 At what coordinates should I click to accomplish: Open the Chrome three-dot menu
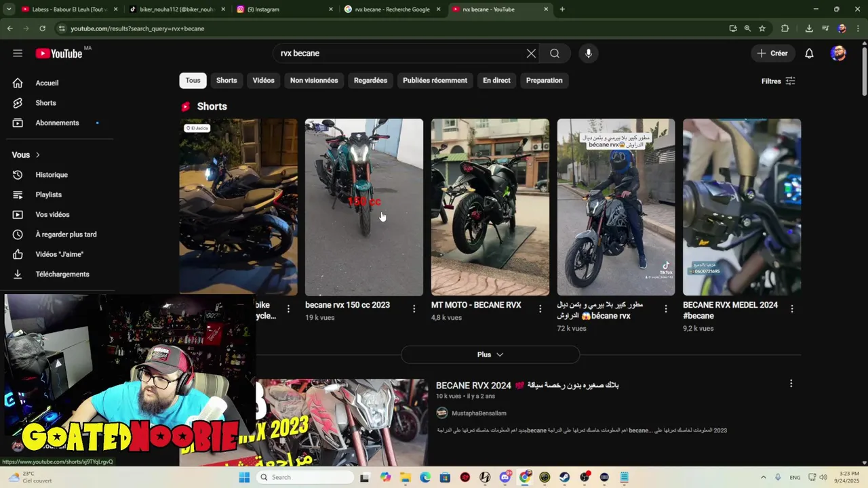coord(859,28)
